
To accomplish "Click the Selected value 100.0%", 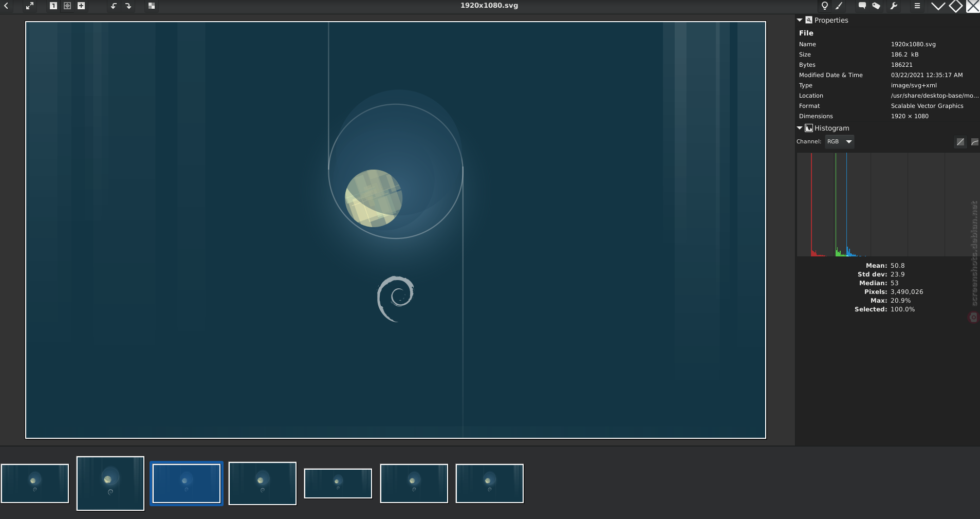I will (x=902, y=309).
